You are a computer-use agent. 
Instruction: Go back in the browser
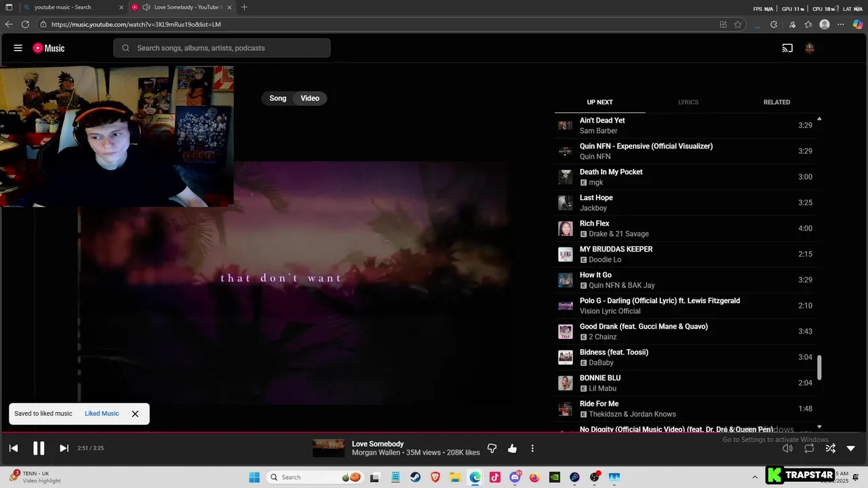(x=9, y=24)
